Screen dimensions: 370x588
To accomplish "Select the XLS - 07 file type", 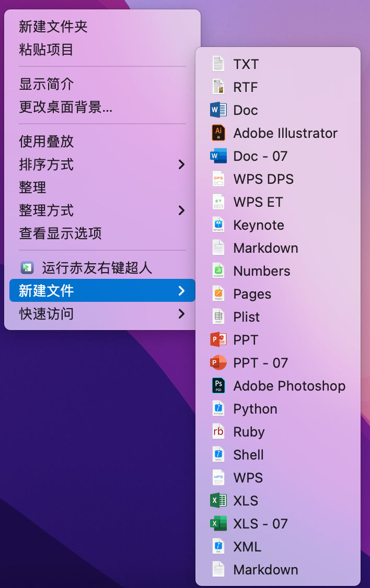I will [x=260, y=524].
